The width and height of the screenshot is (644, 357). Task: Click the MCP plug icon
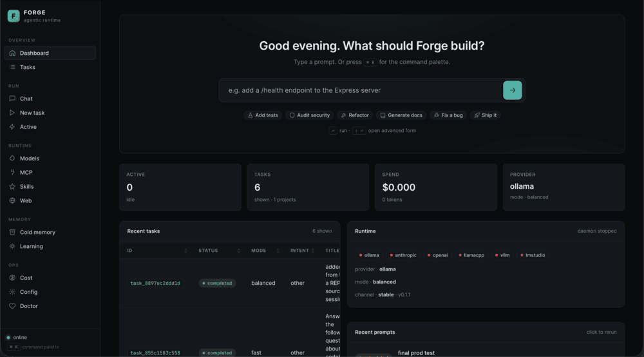tap(12, 173)
